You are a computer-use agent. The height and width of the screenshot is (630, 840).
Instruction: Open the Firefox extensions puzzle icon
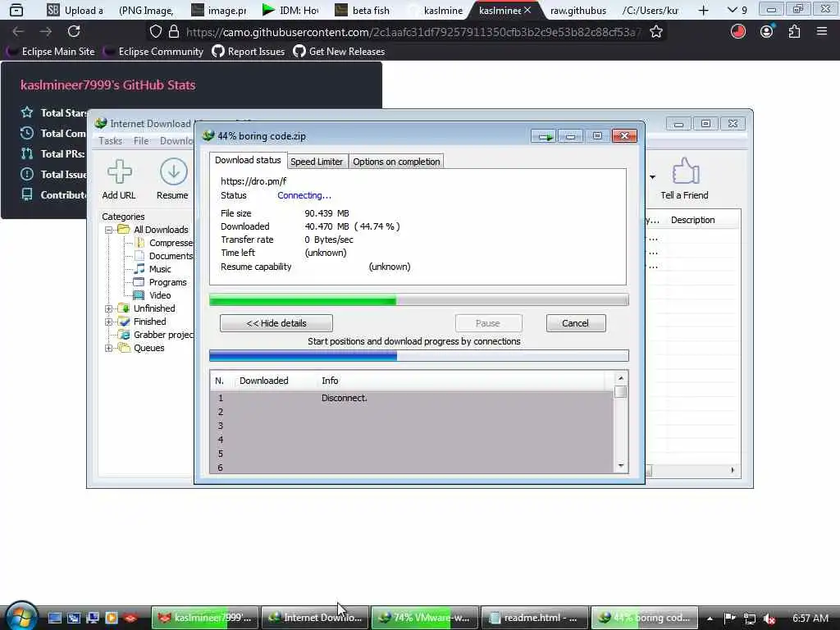coord(794,32)
